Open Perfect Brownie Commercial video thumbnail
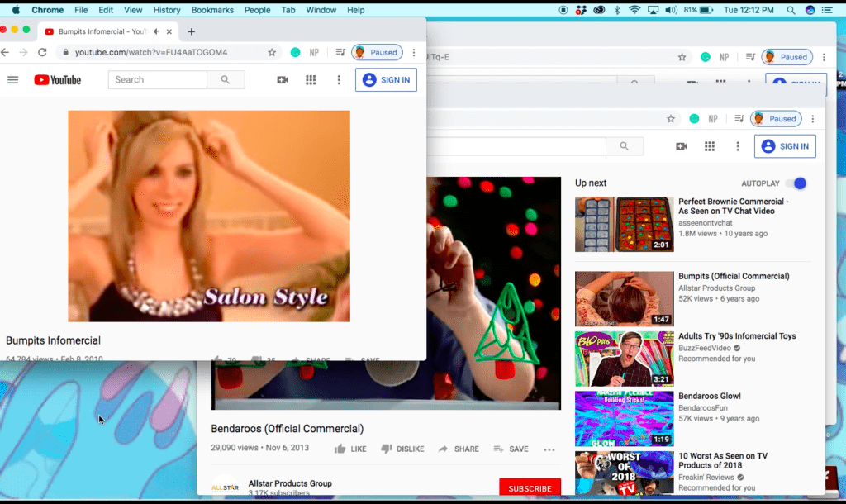The width and height of the screenshot is (846, 504). (625, 224)
